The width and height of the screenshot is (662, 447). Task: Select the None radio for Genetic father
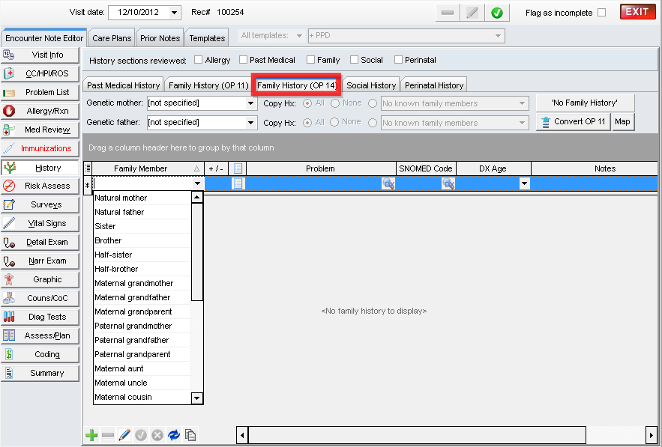point(335,122)
